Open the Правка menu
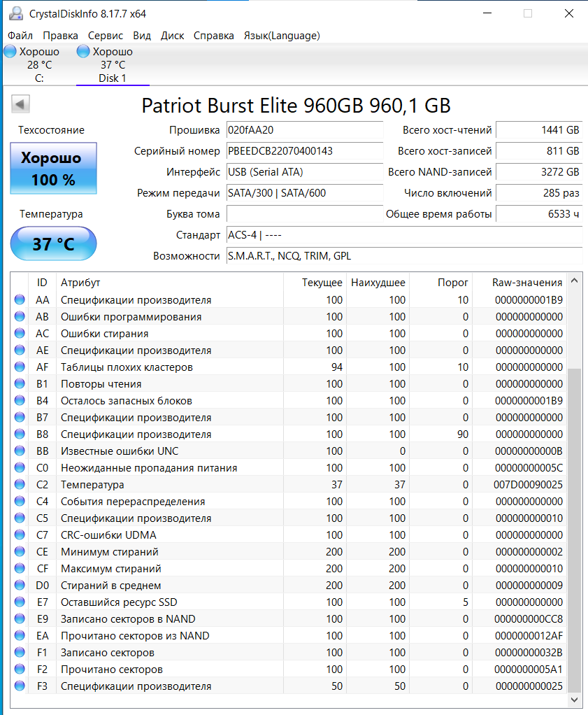The height and width of the screenshot is (715, 588). coord(60,36)
